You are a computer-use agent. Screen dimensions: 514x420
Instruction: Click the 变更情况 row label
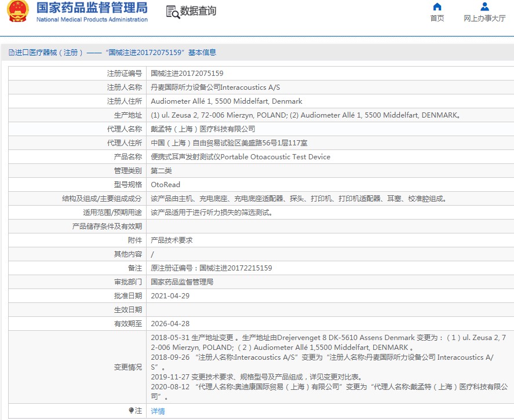[x=128, y=367]
